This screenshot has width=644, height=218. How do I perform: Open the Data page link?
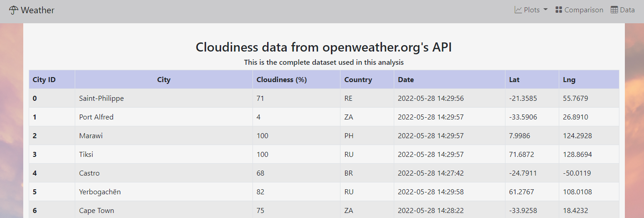[x=623, y=10]
